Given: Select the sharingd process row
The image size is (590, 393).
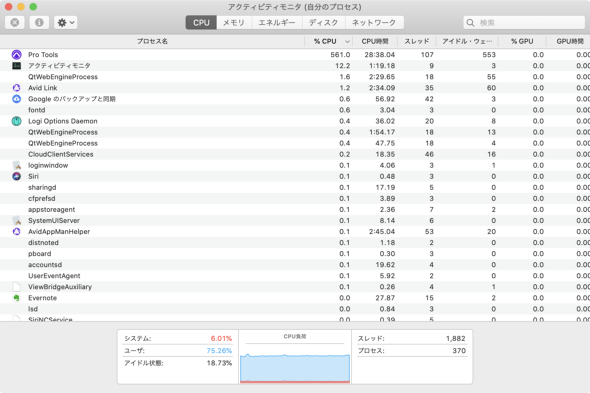Looking at the screenshot, I should (295, 187).
